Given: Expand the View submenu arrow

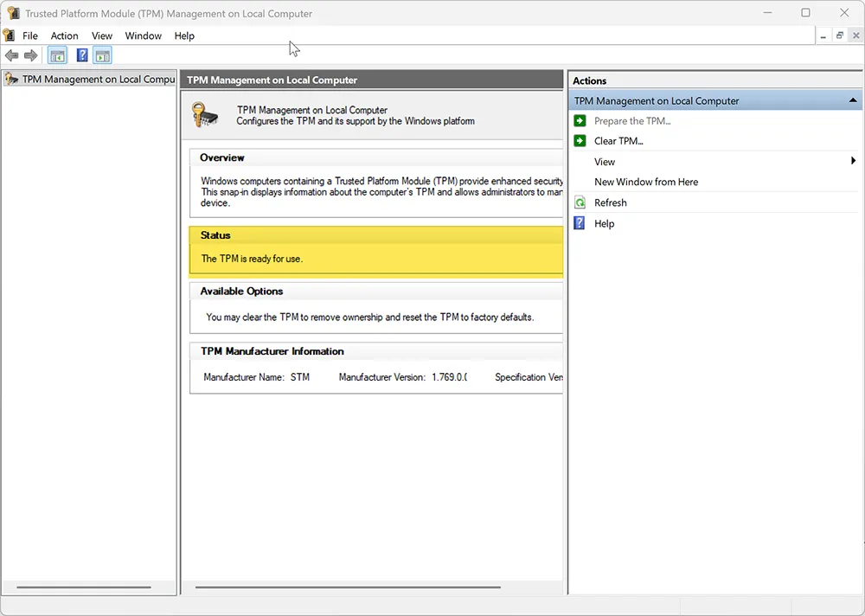Looking at the screenshot, I should pyautogui.click(x=852, y=161).
